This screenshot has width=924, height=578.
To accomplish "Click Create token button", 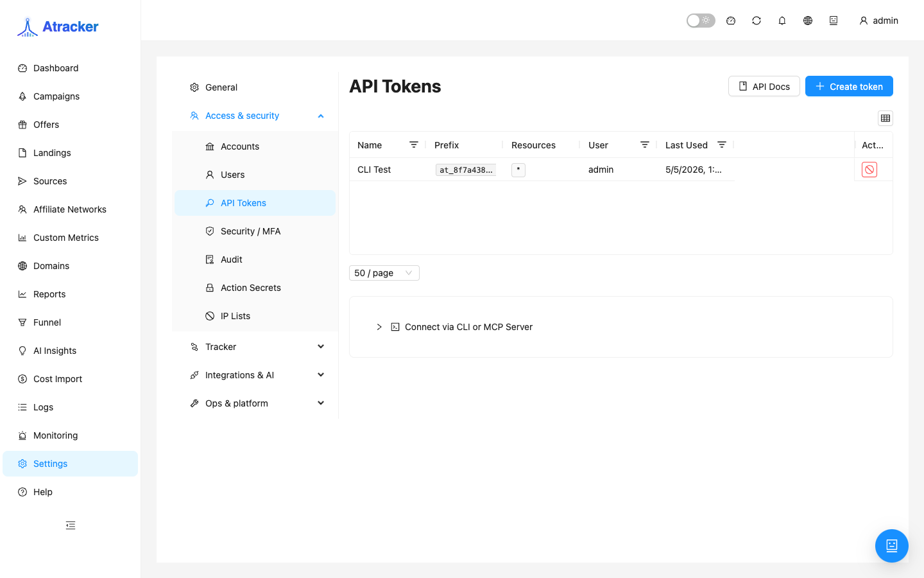I will [x=849, y=86].
